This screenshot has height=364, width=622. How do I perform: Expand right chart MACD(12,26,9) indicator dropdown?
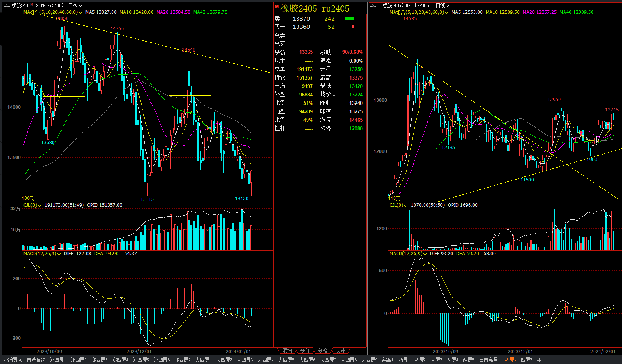425,254
